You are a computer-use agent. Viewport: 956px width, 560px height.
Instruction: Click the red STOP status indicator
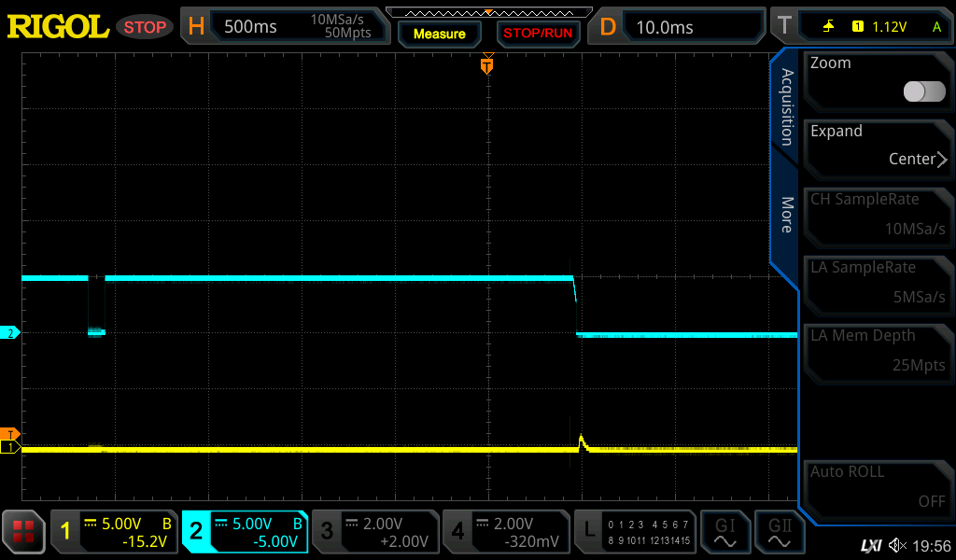pyautogui.click(x=145, y=27)
